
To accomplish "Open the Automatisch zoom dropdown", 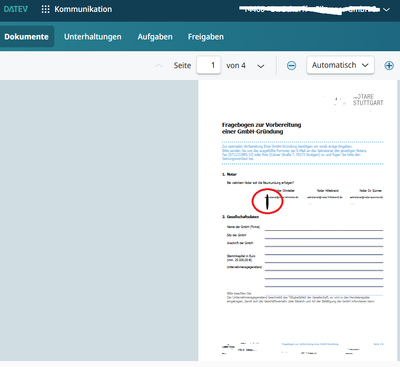I will (x=340, y=65).
